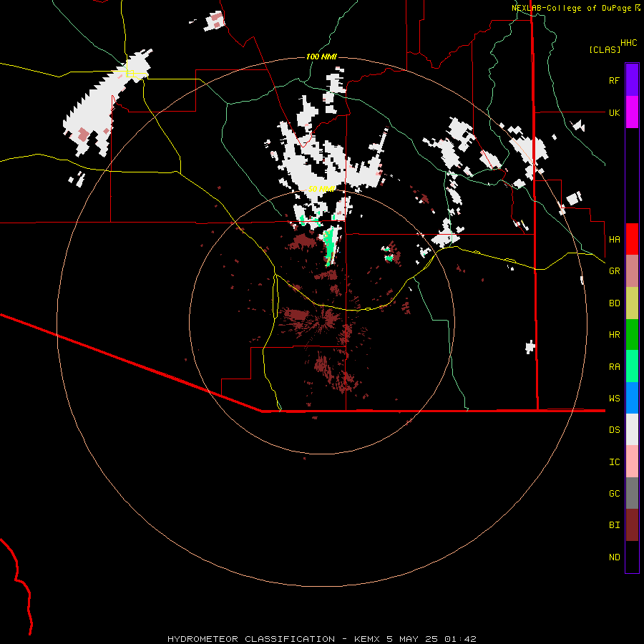Image resolution: width=644 pixels, height=644 pixels.
Task: Click the [CLAS] legend heading
Action: [x=605, y=49]
